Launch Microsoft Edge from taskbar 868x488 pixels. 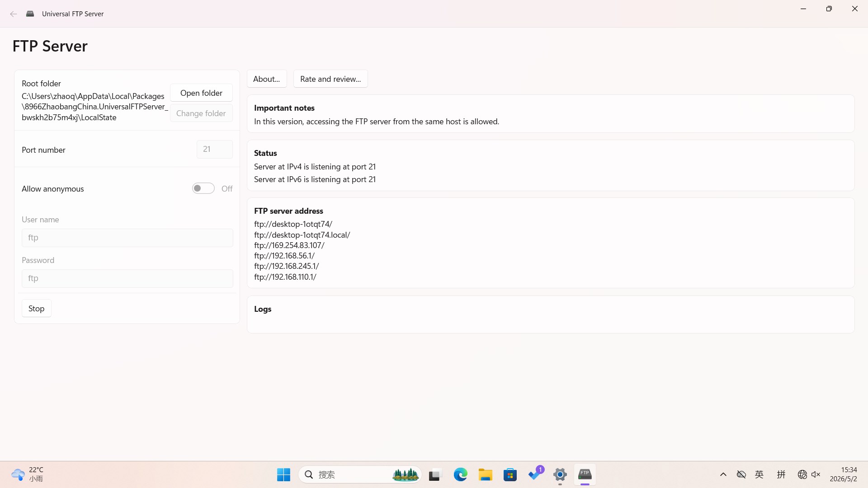tap(460, 474)
